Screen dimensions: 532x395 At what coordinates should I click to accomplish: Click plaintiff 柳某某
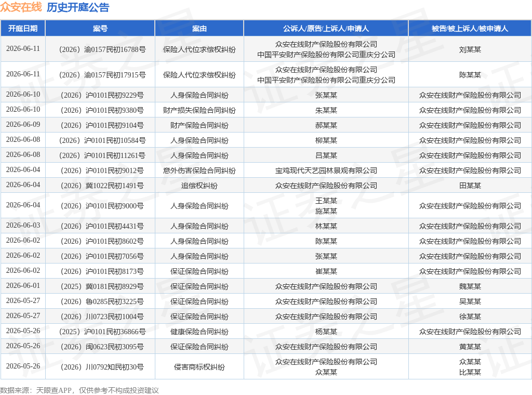point(326,140)
